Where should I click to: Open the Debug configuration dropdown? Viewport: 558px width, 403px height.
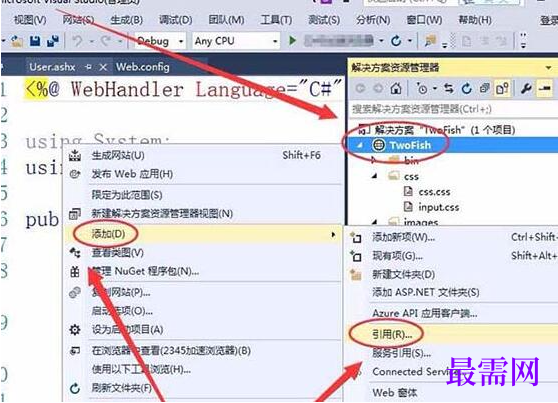pos(181,42)
